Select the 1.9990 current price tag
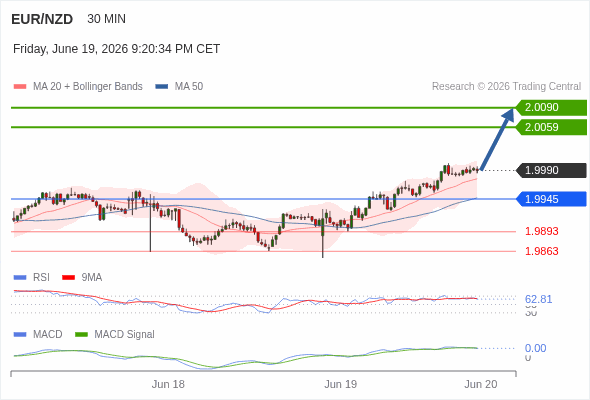 coord(551,170)
